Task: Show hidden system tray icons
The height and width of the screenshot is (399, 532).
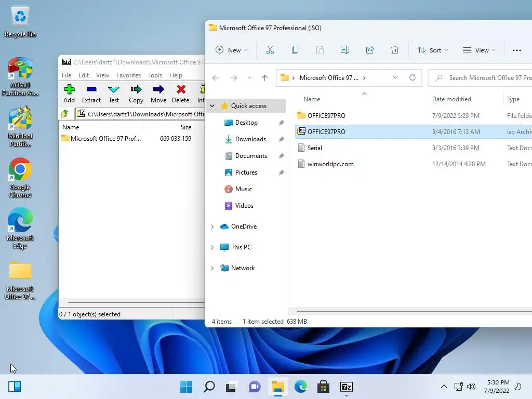Action: [x=444, y=387]
